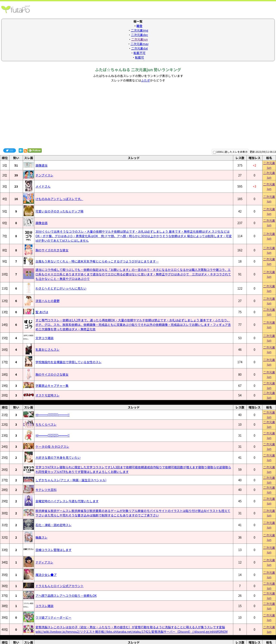Open thread 字幕禁止キャプチャー集

point(52,386)
